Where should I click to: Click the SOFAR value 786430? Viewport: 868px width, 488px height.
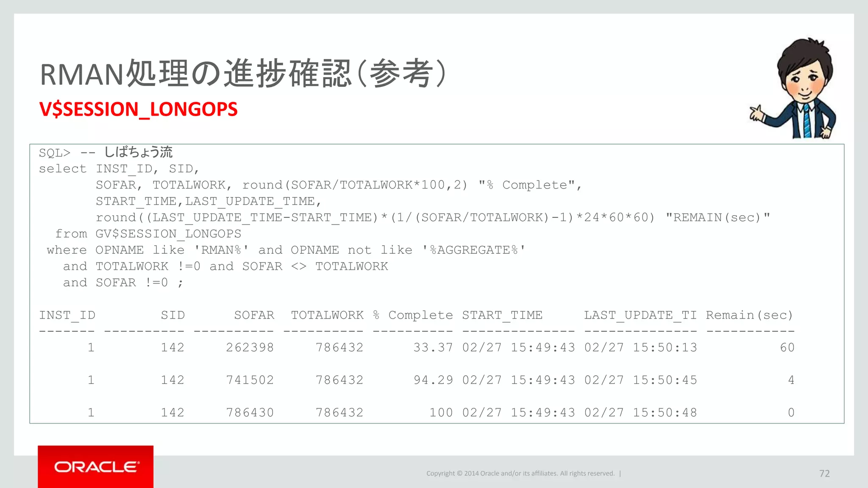point(250,413)
